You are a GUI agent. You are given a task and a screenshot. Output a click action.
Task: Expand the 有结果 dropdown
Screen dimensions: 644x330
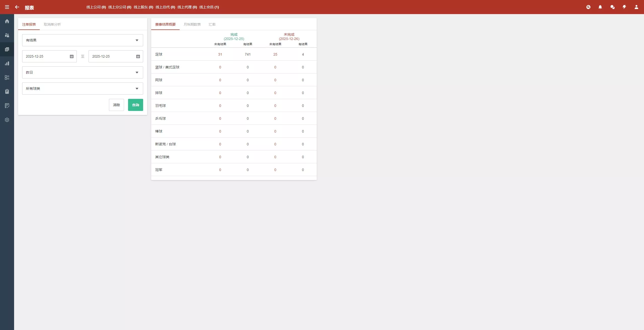pyautogui.click(x=83, y=40)
